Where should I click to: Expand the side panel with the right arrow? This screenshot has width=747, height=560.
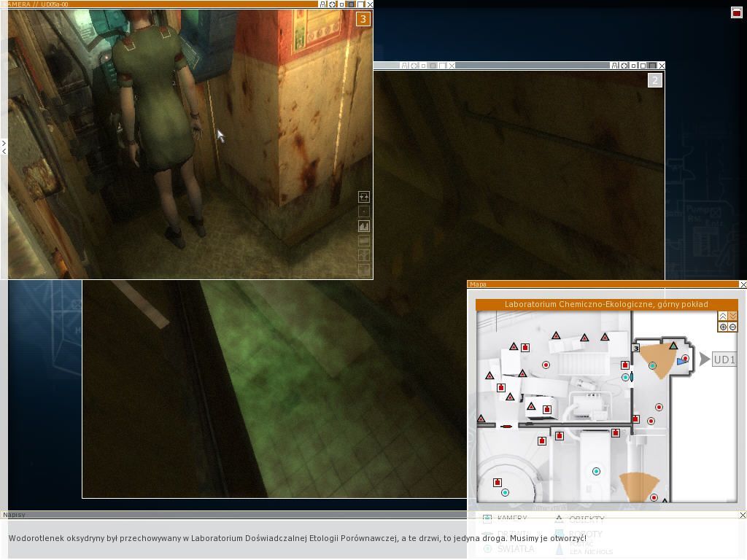[4, 143]
